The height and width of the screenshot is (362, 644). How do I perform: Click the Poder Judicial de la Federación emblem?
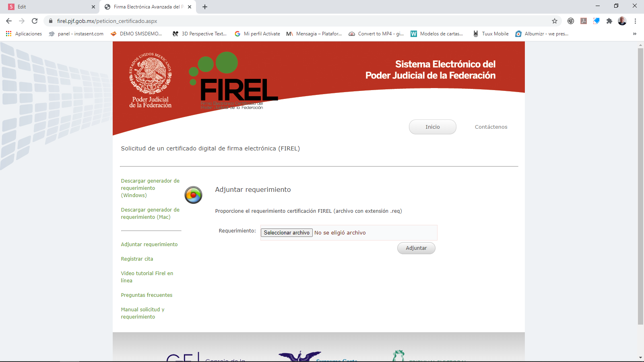pyautogui.click(x=151, y=80)
